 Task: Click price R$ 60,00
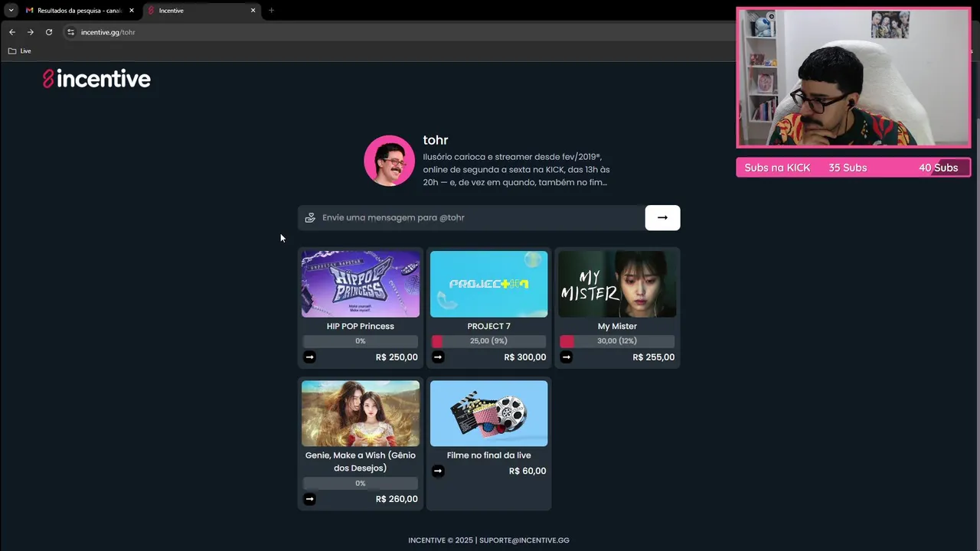(528, 471)
